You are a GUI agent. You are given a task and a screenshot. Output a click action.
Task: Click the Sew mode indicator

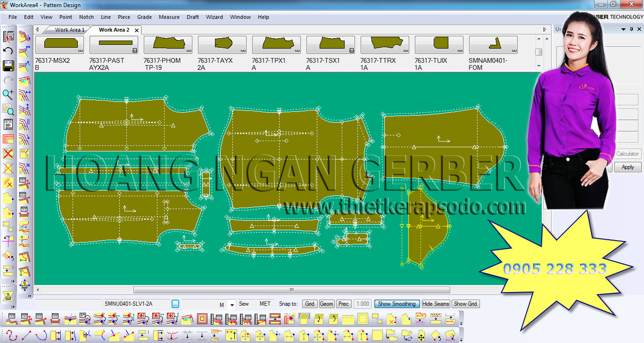coord(244,304)
